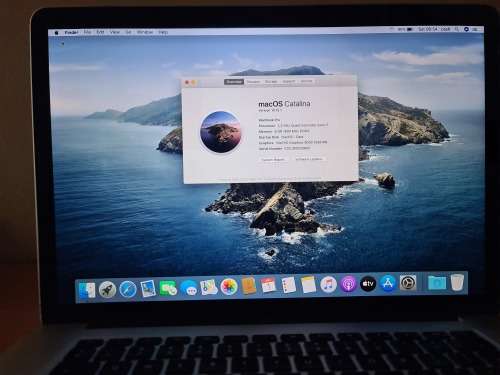This screenshot has width=500, height=375.
Task: Open the Help menu
Action: click(x=163, y=32)
